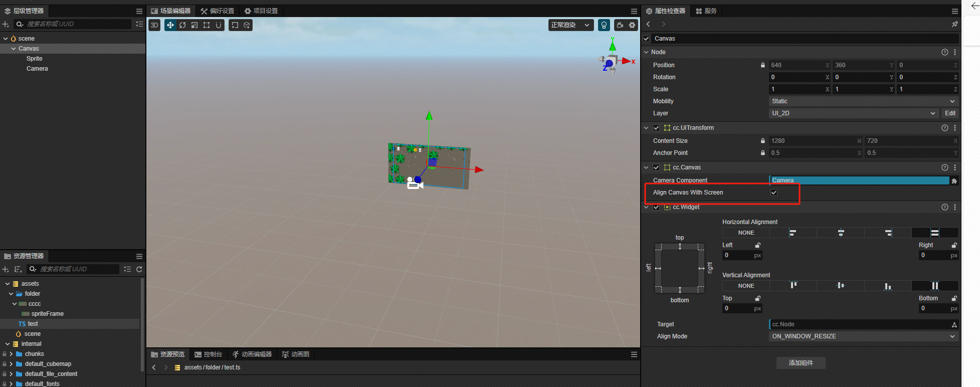Select the Rect transform tool

pyautogui.click(x=207, y=25)
